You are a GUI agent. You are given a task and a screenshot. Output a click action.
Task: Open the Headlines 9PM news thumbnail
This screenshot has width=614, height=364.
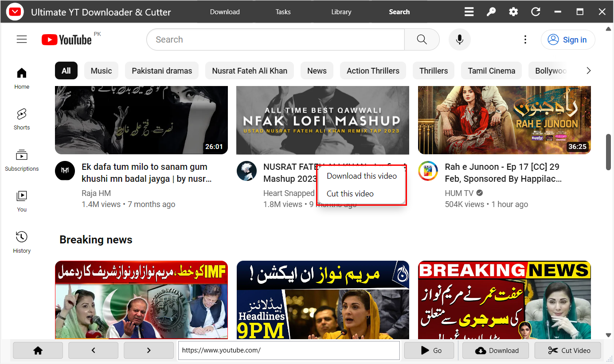point(323,300)
